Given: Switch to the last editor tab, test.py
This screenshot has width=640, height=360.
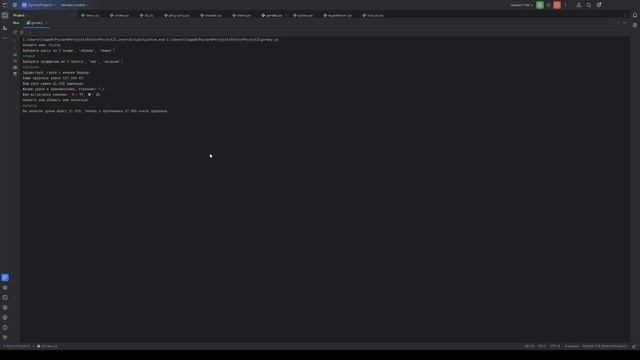Looking at the screenshot, I should pos(373,16).
